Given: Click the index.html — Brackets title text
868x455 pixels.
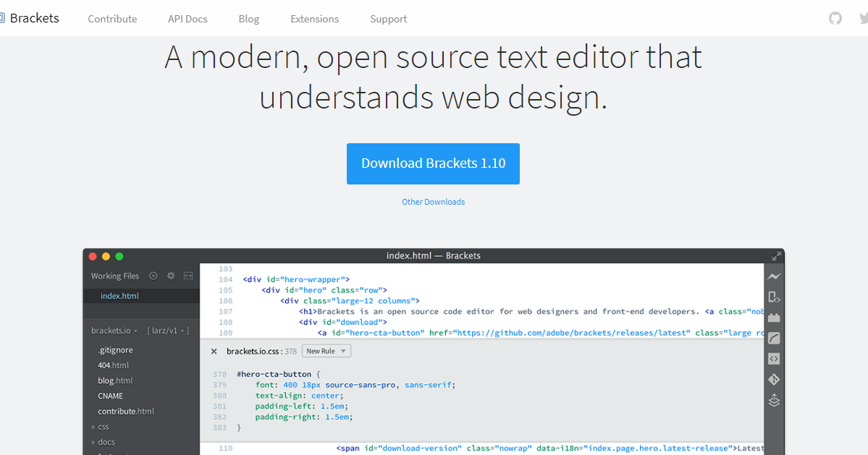Looking at the screenshot, I should click(434, 255).
